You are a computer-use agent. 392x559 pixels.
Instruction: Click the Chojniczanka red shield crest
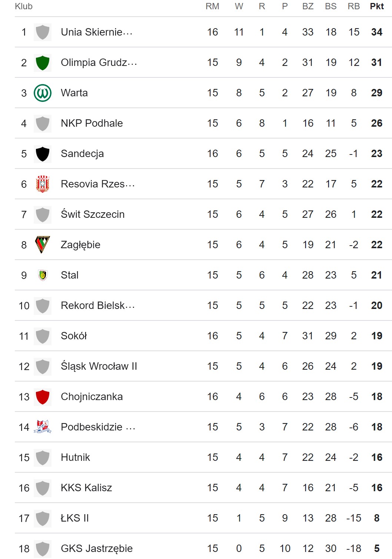point(43,397)
